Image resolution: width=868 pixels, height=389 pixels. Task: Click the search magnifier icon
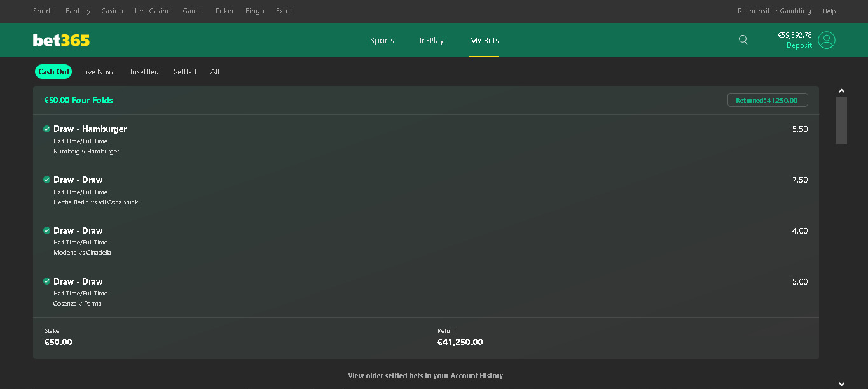click(743, 40)
